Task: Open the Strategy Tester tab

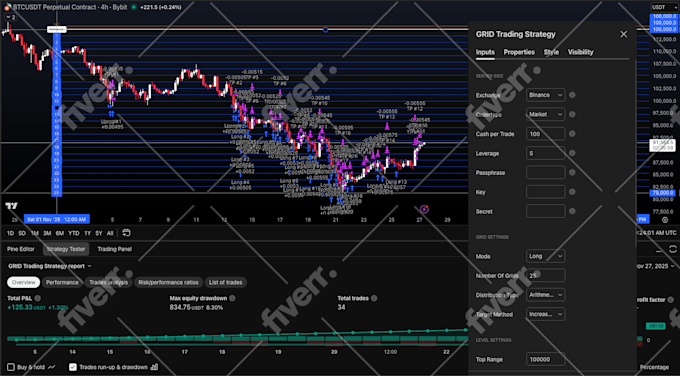Action: pyautogui.click(x=66, y=249)
